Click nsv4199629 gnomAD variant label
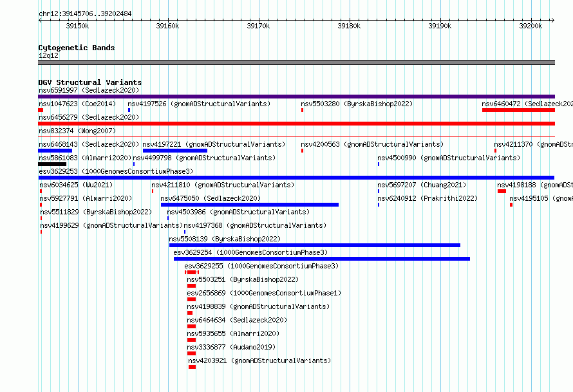 pos(111,225)
